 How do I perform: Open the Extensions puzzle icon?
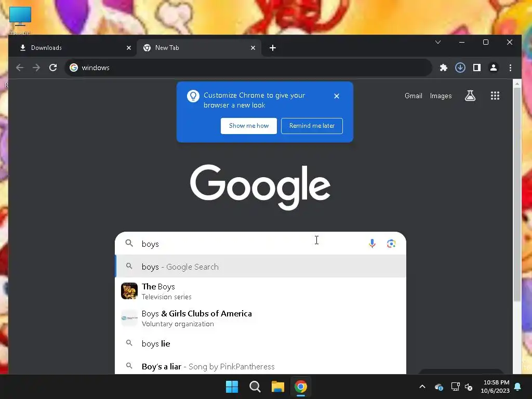(x=444, y=68)
